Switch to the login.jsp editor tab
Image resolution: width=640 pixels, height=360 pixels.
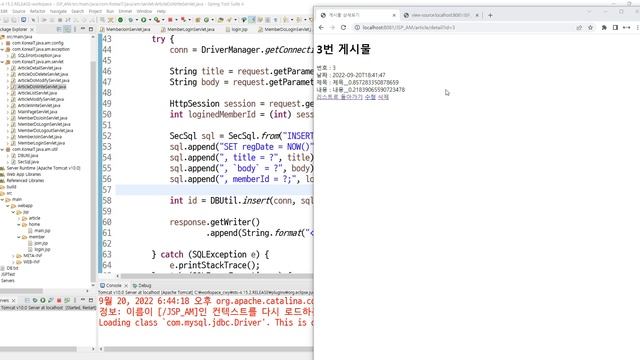[237, 29]
